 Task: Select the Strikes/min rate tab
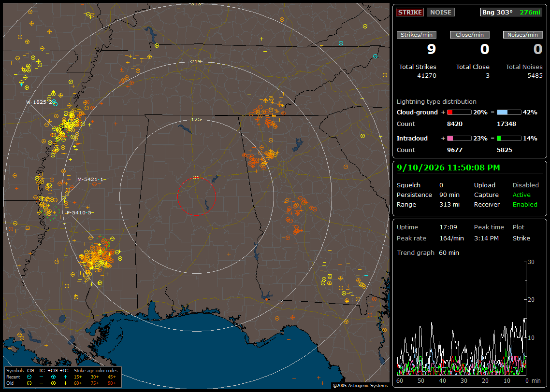(416, 35)
